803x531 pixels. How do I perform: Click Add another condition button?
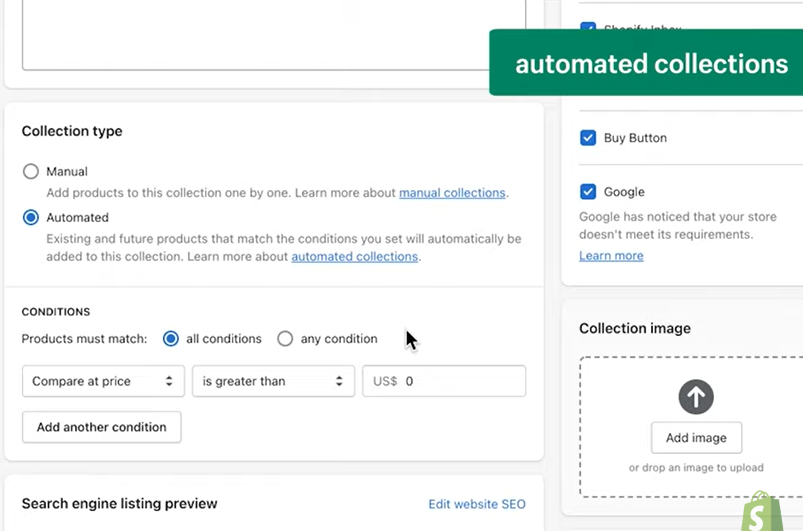[x=101, y=427]
